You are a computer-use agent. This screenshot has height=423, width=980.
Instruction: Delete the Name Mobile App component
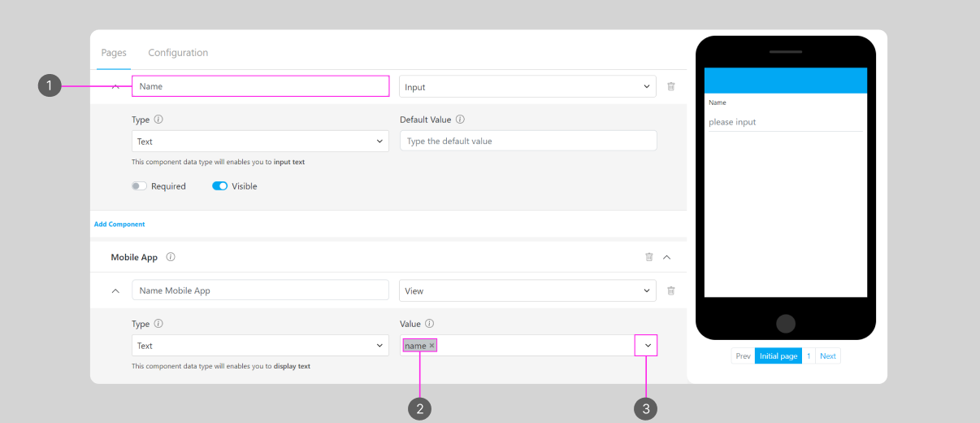coord(670,290)
